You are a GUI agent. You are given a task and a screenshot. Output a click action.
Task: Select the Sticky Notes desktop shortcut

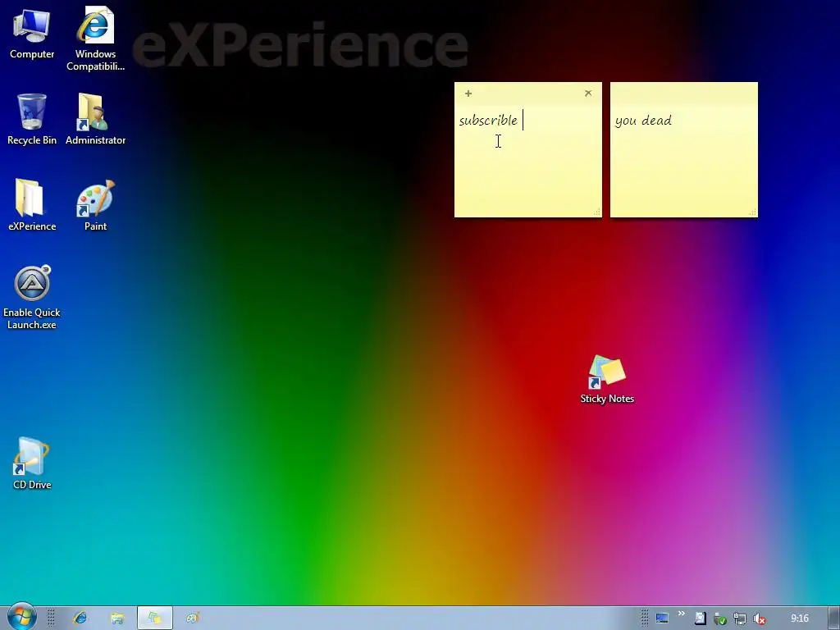(x=607, y=379)
